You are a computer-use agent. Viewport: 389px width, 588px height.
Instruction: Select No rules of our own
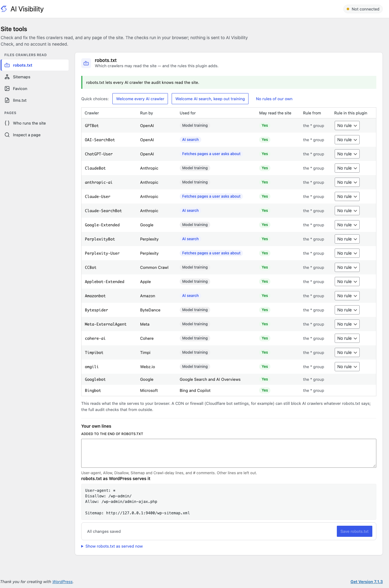coord(274,99)
